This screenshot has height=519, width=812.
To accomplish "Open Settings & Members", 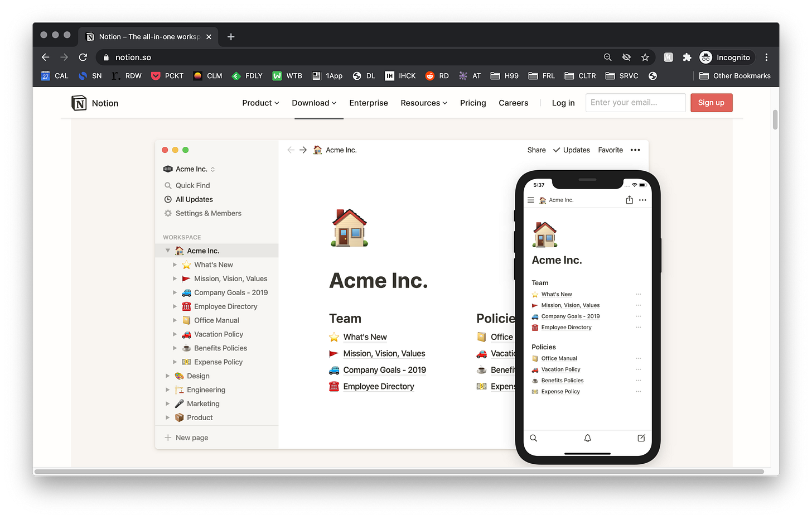I will (202, 213).
